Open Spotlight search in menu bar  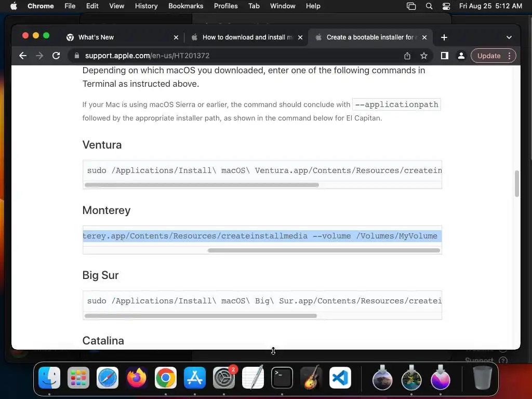tap(429, 6)
